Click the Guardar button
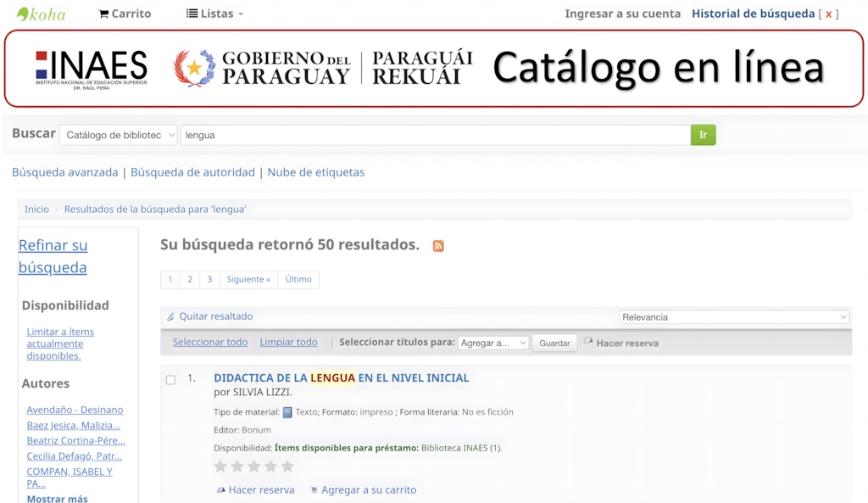This screenshot has height=503, width=868. pos(554,343)
